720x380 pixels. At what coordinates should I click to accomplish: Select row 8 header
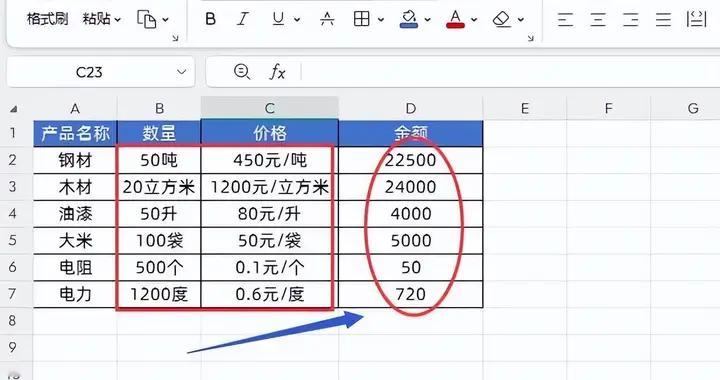(12, 321)
